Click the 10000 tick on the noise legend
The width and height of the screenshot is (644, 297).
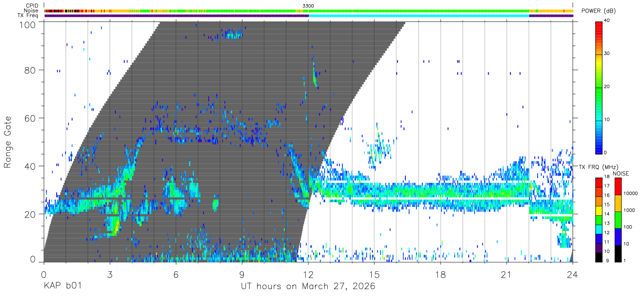[631, 193]
